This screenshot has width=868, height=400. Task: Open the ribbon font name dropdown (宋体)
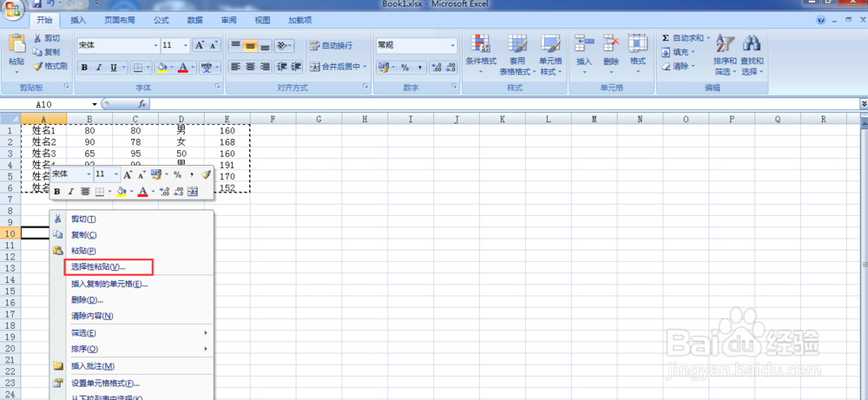pos(155,45)
